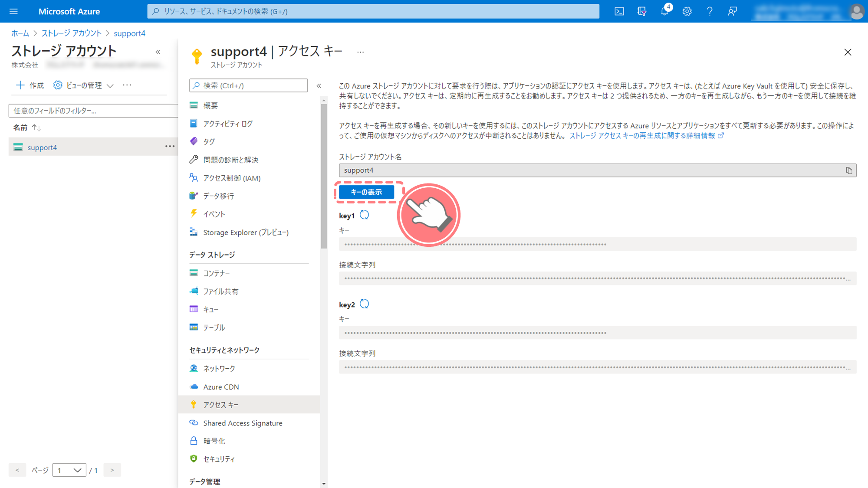
Task: Open the Azure portal hamburger menu
Action: (x=13, y=11)
